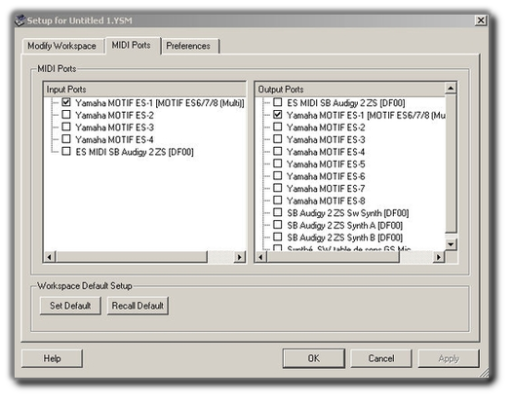The image size is (512, 401).
Task: Select input text ES MIDI SB Audigy 2 ZS
Action: 135,152
